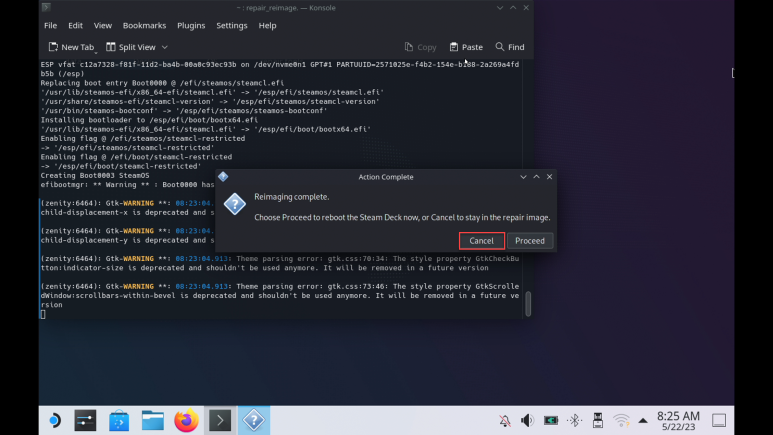Image resolution: width=773 pixels, height=435 pixels.
Task: Click Cancel to stay in repair image
Action: pos(481,241)
